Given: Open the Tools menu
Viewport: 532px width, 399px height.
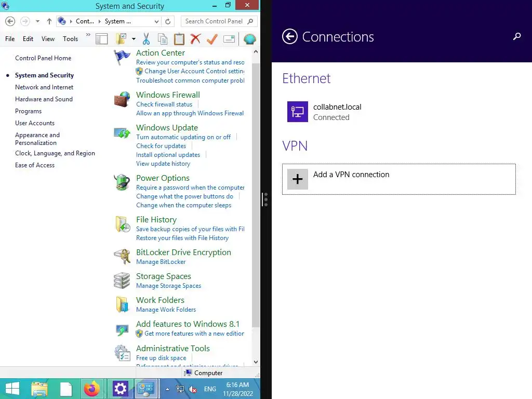Looking at the screenshot, I should (70, 39).
